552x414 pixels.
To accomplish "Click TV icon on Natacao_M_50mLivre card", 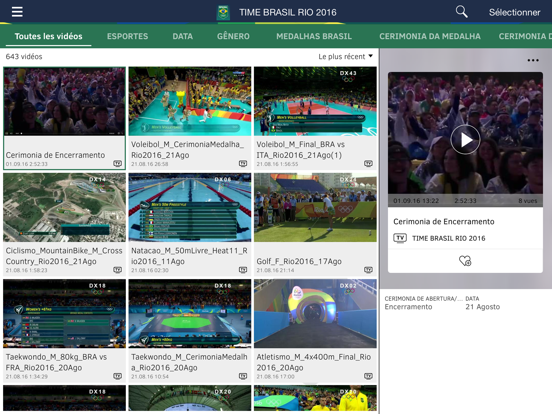I will coord(243,270).
